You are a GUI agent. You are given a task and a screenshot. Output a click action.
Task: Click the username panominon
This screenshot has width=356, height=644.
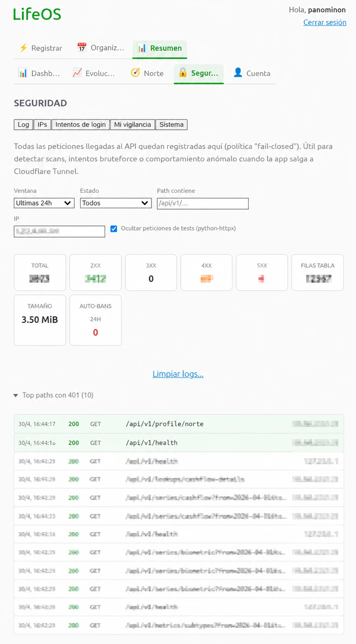pyautogui.click(x=327, y=10)
